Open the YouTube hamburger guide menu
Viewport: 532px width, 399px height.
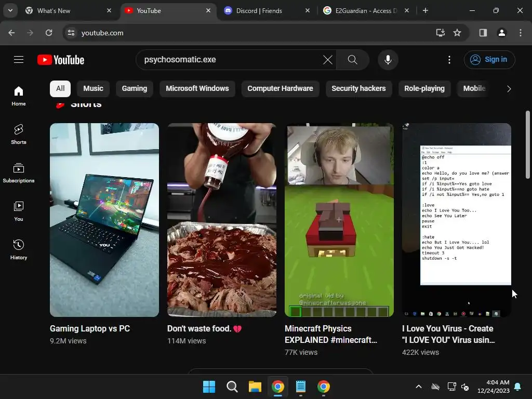19,60
